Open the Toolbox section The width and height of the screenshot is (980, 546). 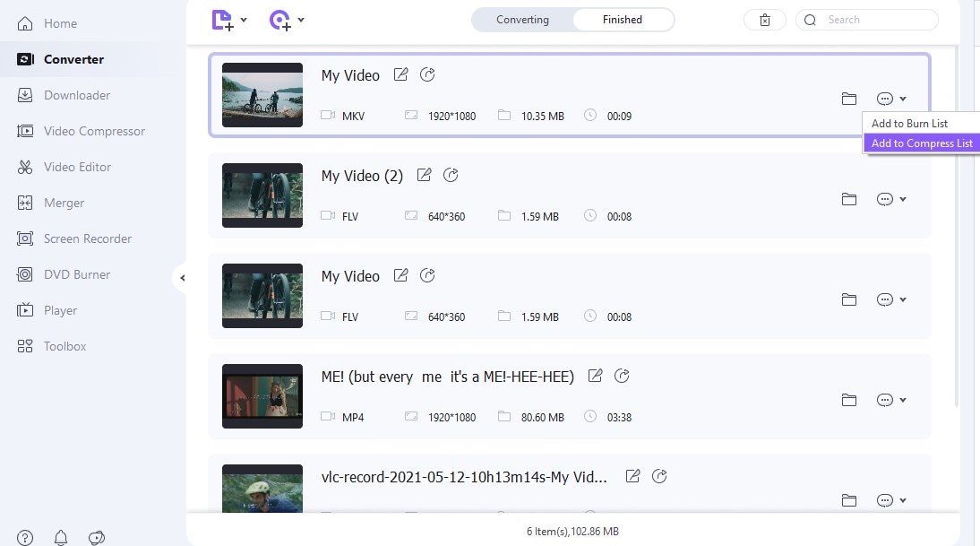pos(51,346)
